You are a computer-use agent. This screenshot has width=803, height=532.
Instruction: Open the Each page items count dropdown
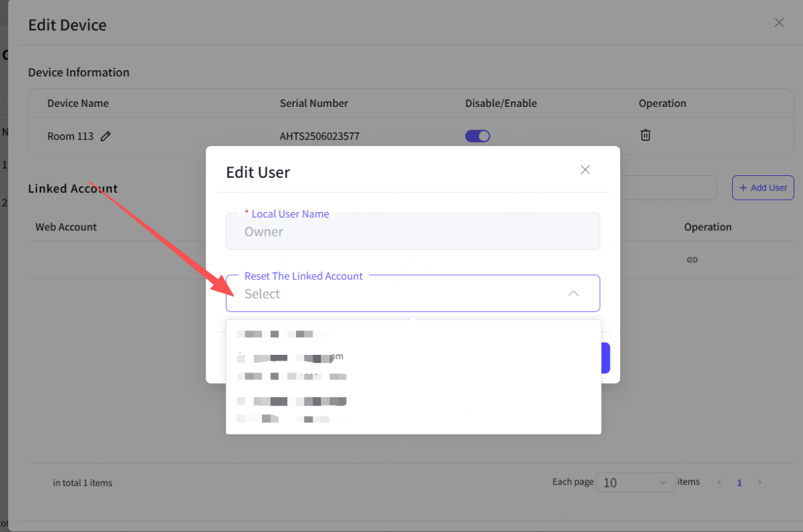[x=635, y=483]
